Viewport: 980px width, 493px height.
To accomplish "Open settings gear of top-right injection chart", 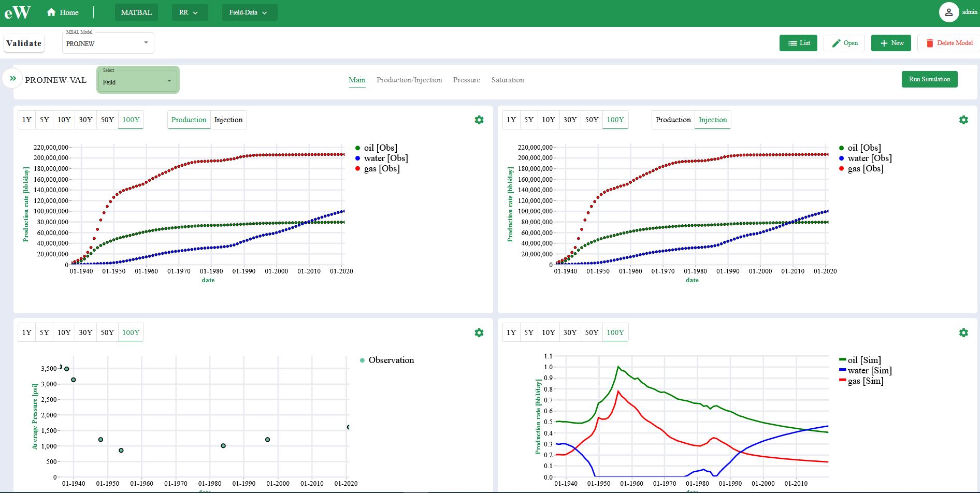I will [x=963, y=120].
